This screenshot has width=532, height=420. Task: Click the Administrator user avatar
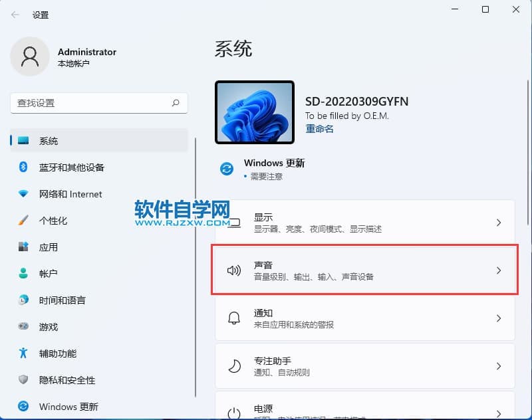tap(29, 56)
